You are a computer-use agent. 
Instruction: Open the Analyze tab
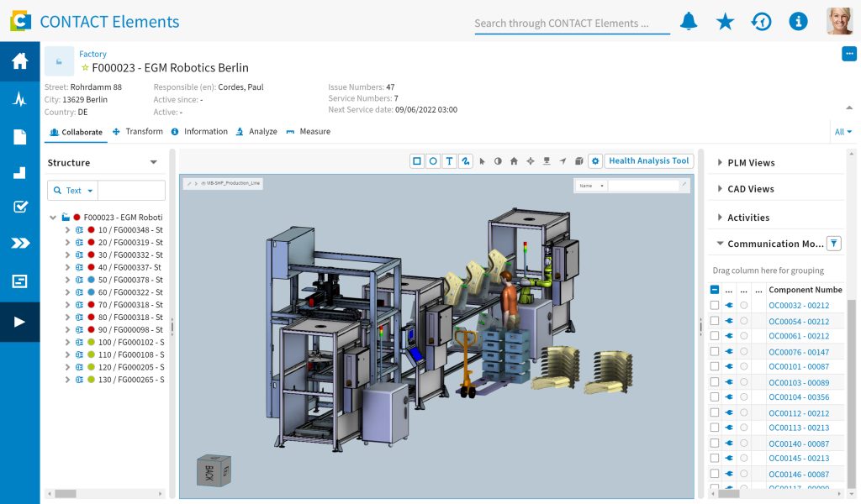pyautogui.click(x=257, y=132)
